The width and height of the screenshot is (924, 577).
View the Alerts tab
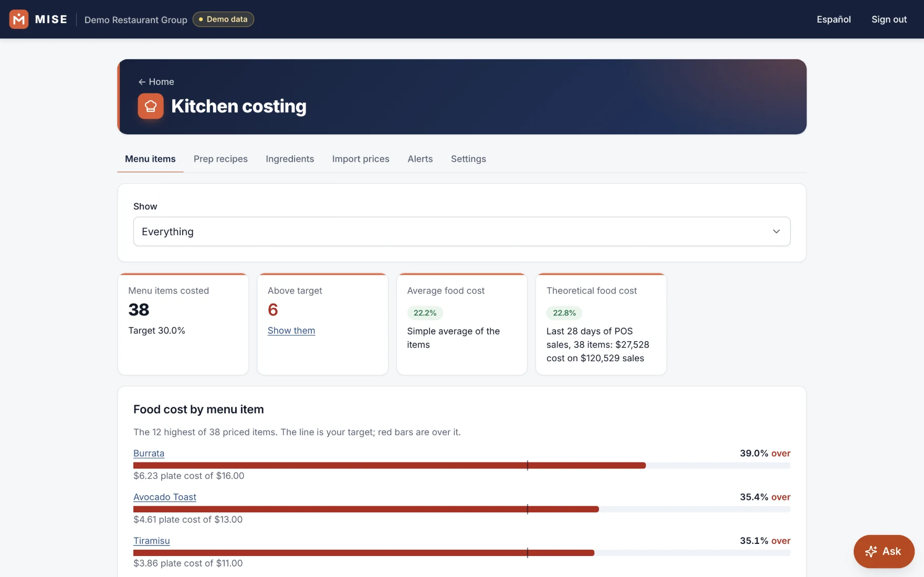click(x=420, y=159)
